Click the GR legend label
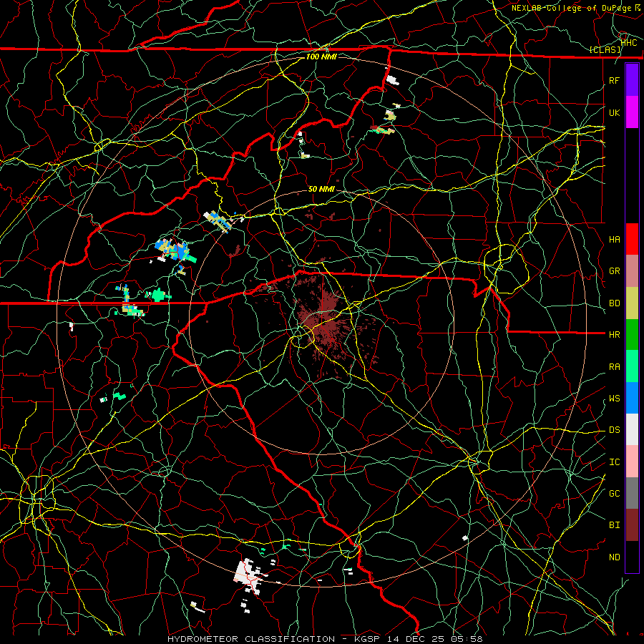 click(615, 271)
